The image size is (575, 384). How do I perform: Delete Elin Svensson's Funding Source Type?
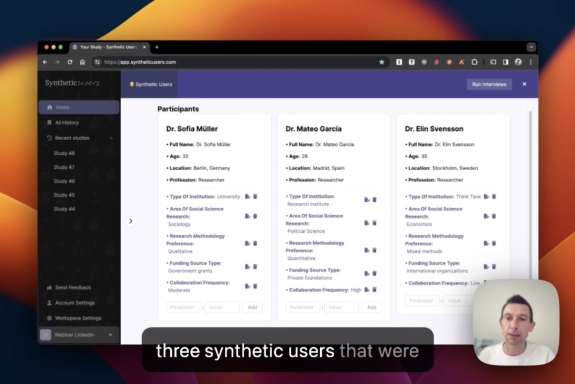[x=494, y=267]
